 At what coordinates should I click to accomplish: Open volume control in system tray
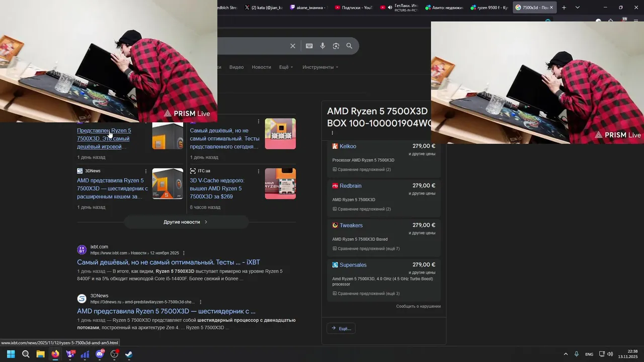tap(610, 354)
